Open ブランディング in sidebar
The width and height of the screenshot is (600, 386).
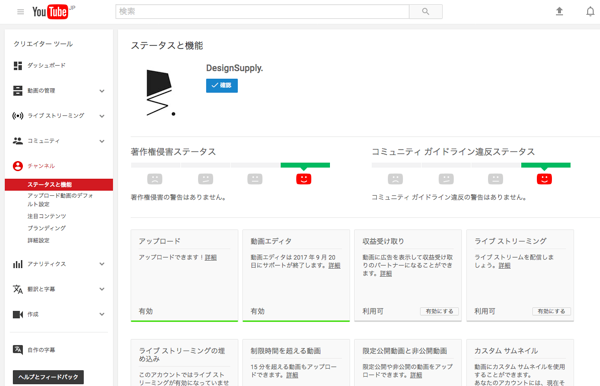coord(46,228)
